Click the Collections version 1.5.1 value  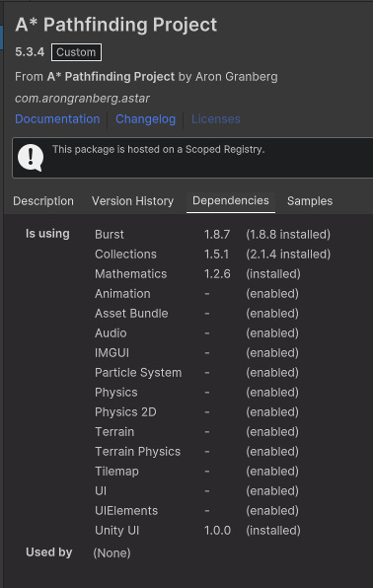point(216,255)
